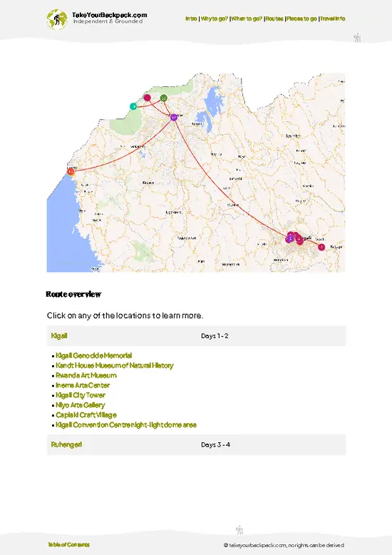
Task: Open the Kigali City Tower link
Action: [x=81, y=395]
